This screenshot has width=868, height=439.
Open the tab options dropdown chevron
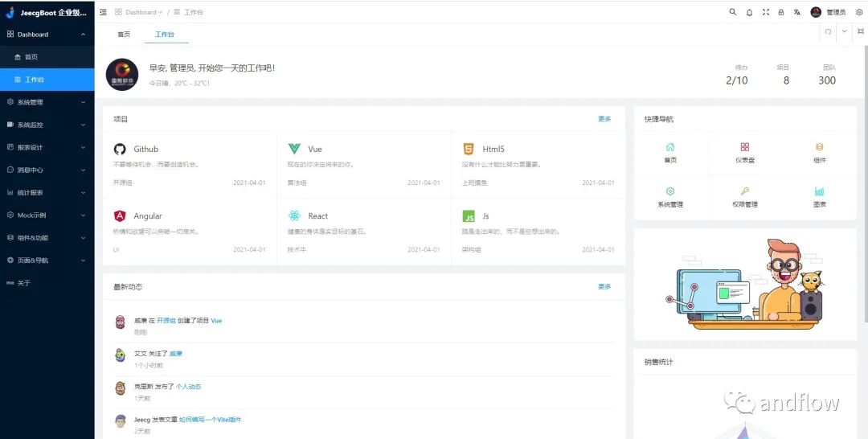point(844,31)
